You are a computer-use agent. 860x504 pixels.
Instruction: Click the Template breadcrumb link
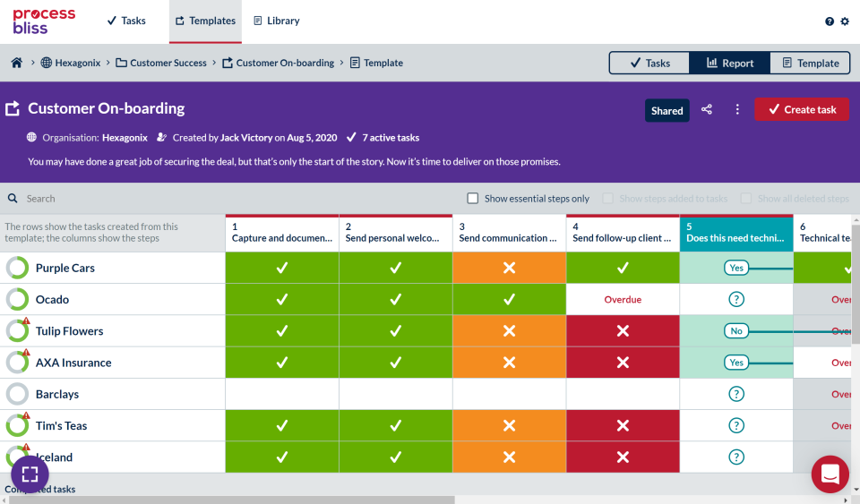coord(377,63)
